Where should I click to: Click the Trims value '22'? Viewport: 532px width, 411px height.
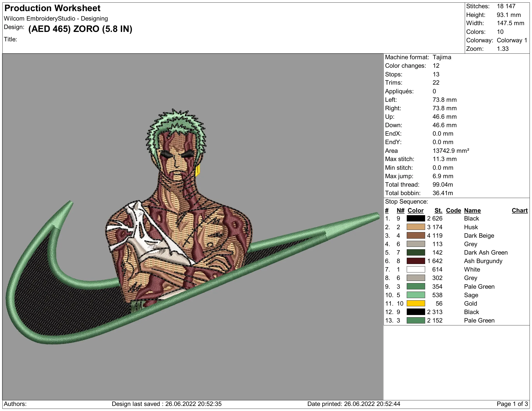pos(436,82)
